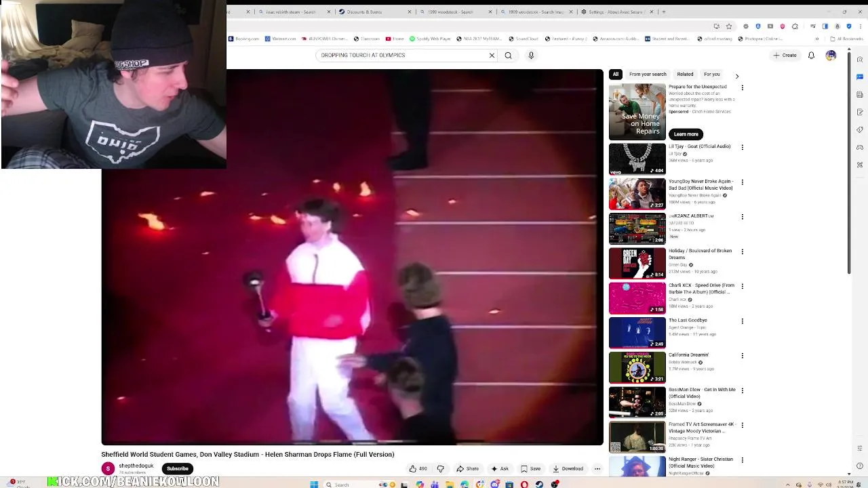
Task: Dislike the video with thumbs down
Action: click(440, 468)
